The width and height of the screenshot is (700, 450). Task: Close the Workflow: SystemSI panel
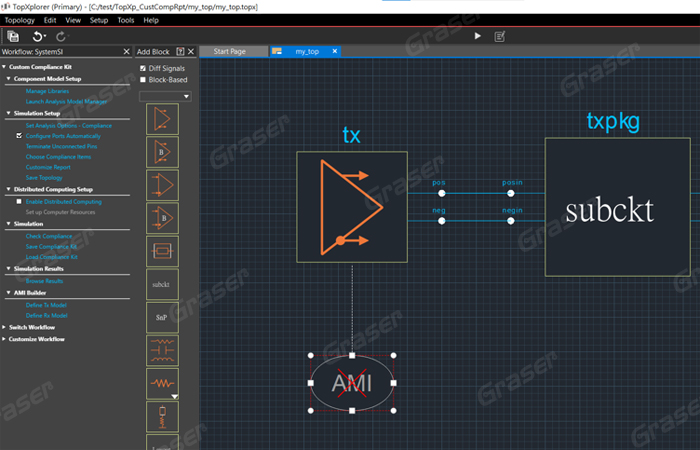(x=126, y=52)
